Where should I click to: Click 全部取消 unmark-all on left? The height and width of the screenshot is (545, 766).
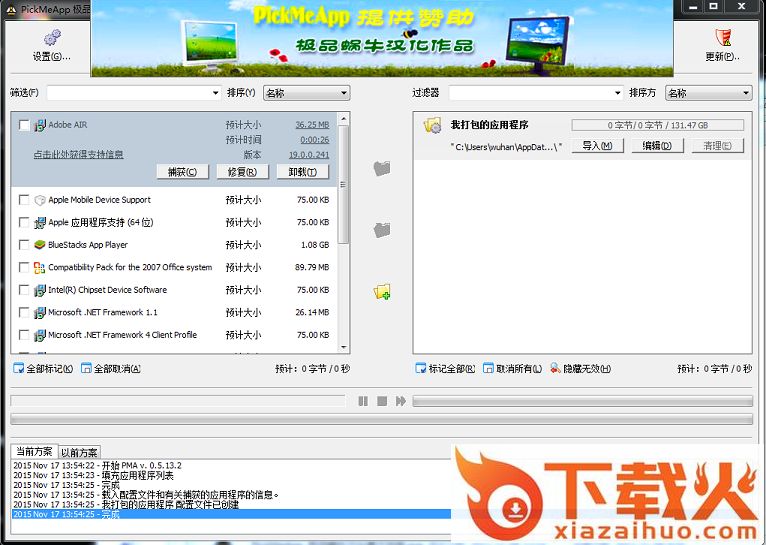point(111,369)
